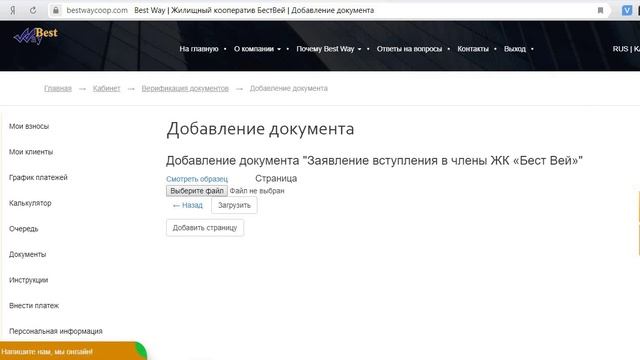This screenshot has height=360, width=640.
Task: Reload the page with refresh icon
Action: pos(33,11)
